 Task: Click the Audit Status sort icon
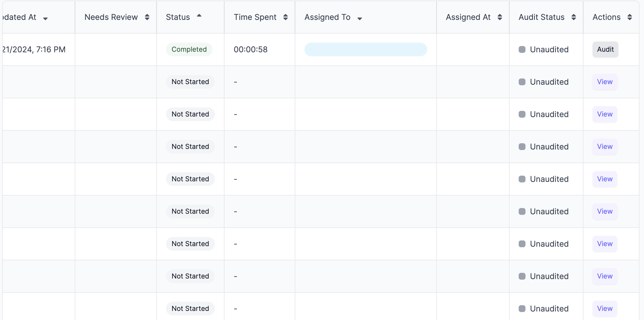coord(574,17)
